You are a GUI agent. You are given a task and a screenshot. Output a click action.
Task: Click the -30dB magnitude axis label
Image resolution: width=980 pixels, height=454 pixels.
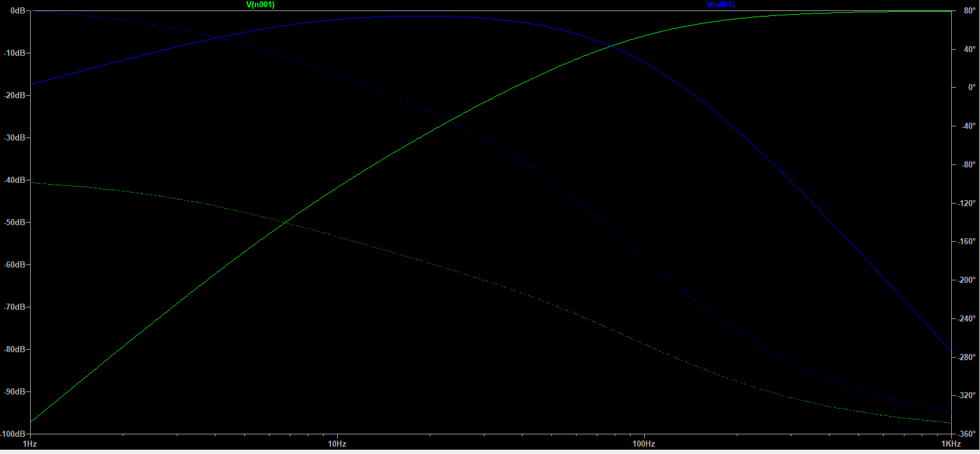tap(15, 138)
